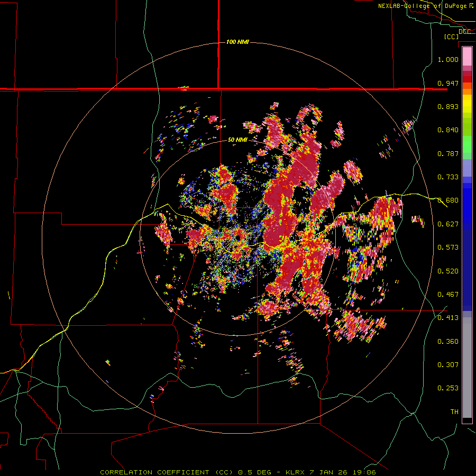Click the 0.840 scale value
476x476 pixels.
(448, 130)
